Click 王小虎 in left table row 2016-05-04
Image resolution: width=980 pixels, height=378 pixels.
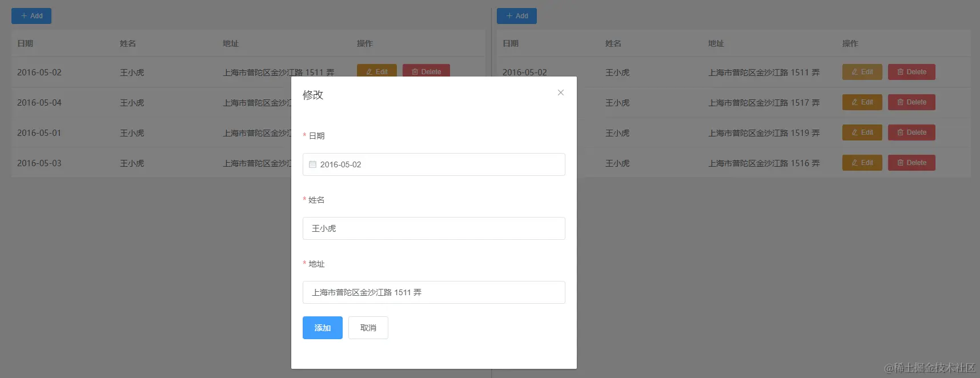pyautogui.click(x=132, y=103)
